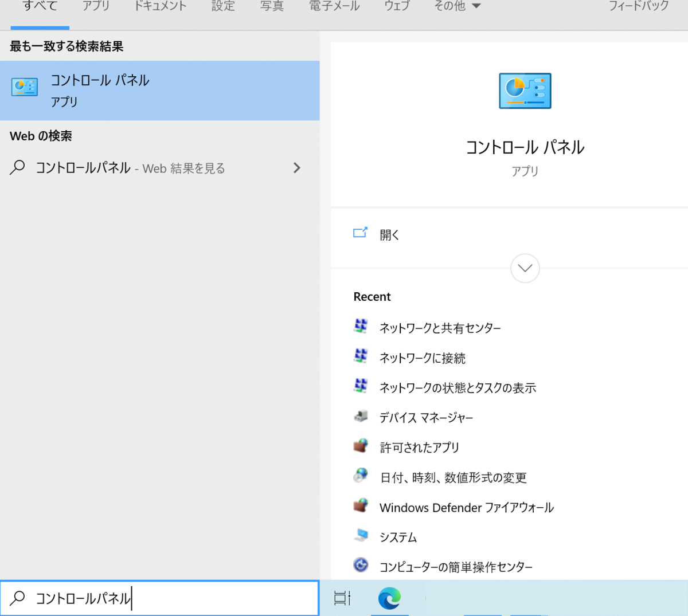This screenshot has height=616, width=688.
Task: Click the システム computer icon
Action: (x=361, y=536)
